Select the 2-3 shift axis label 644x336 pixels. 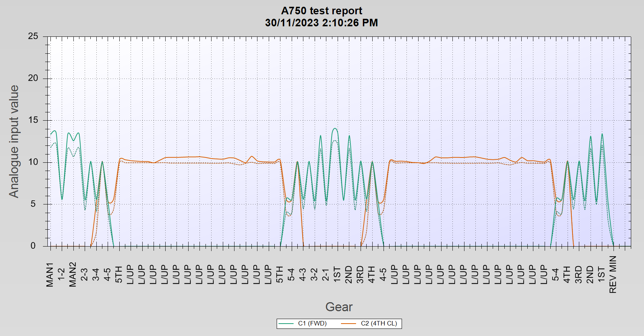(84, 275)
